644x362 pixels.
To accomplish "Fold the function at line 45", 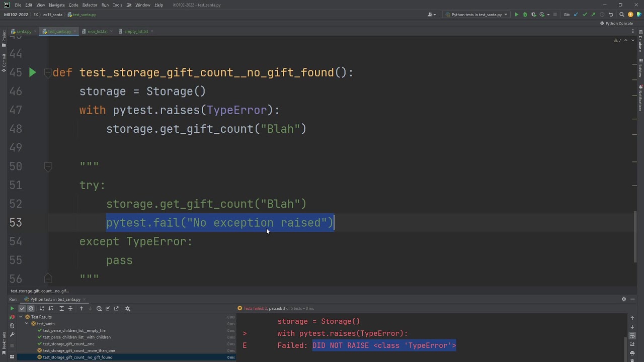I will pos(48,73).
